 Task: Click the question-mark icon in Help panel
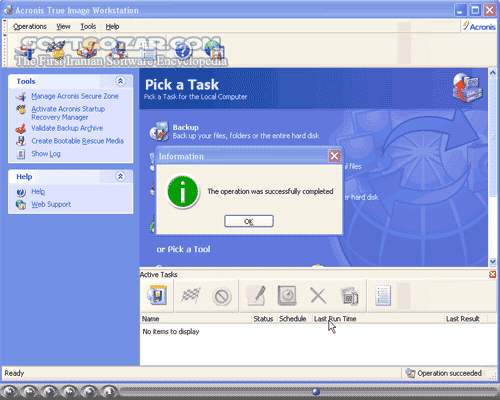[21, 192]
